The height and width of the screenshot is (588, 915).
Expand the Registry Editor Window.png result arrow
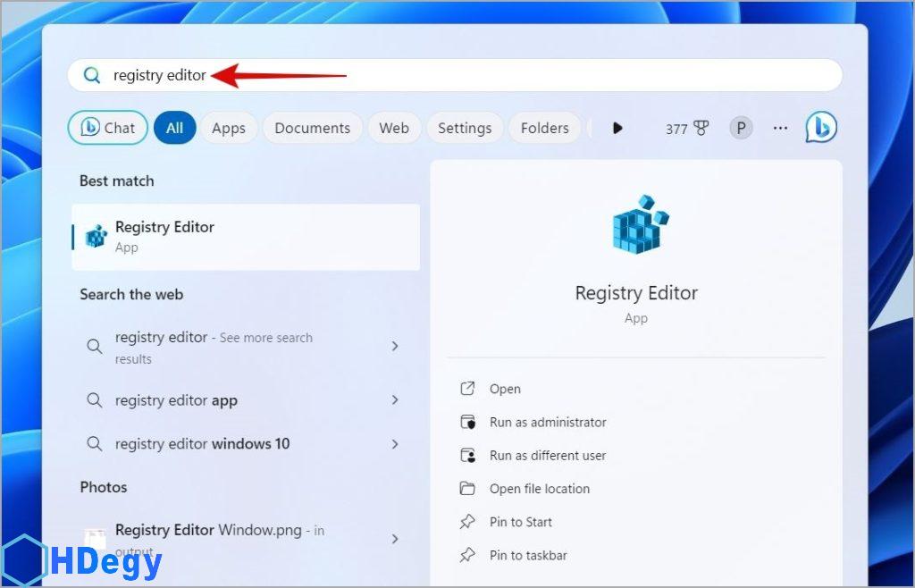395,539
